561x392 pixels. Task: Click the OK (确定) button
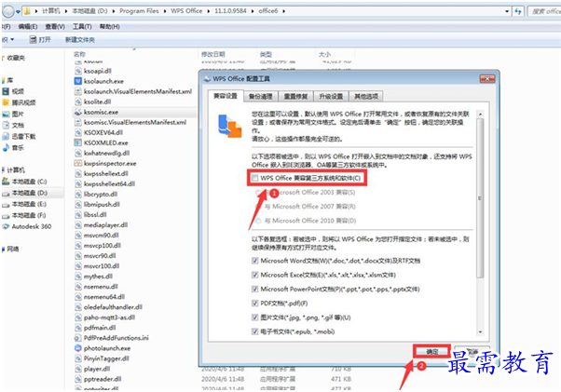coord(431,352)
